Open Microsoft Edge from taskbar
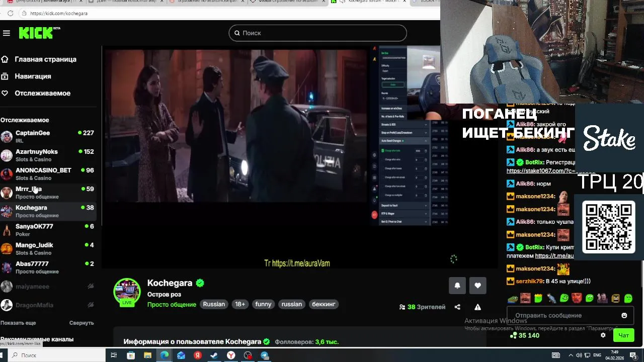The width and height of the screenshot is (644, 362). click(x=165, y=355)
